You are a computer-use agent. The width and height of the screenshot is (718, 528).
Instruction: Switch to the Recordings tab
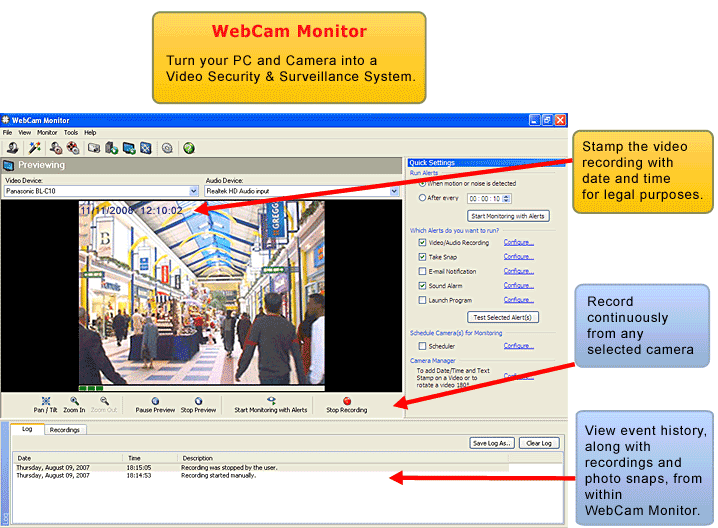(65, 430)
